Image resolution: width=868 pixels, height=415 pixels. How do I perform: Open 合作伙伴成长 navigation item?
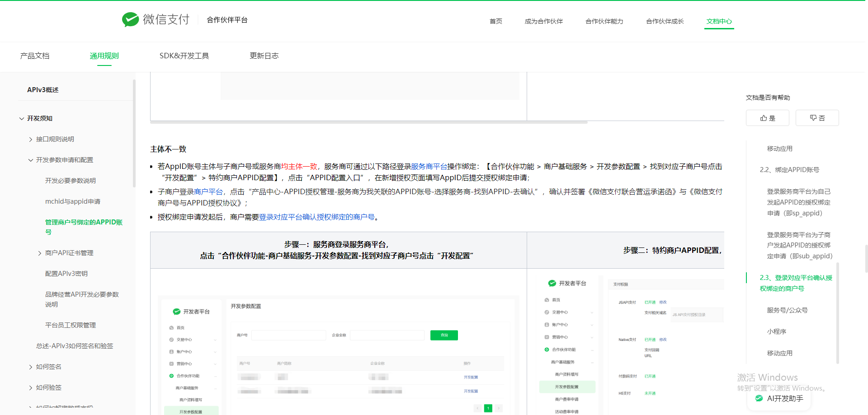coord(665,21)
